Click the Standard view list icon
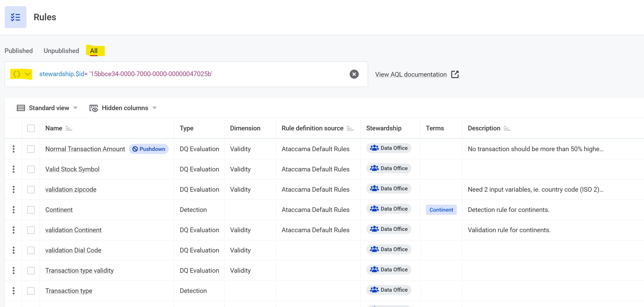 [x=21, y=108]
